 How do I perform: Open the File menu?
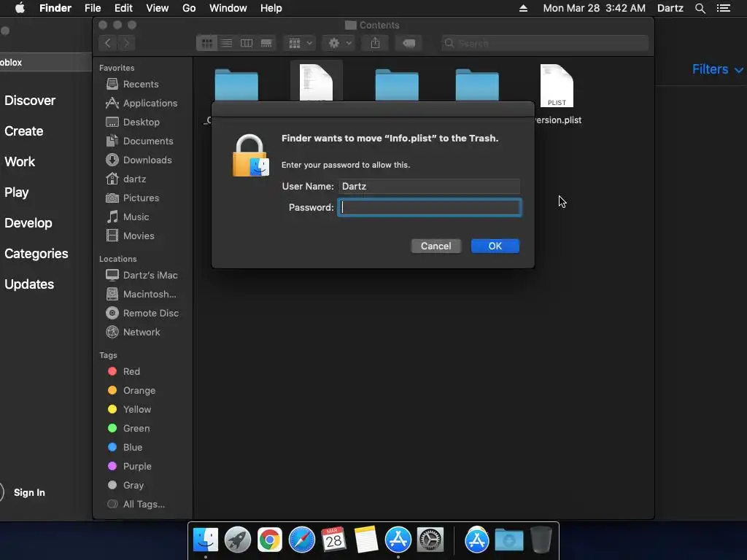[93, 8]
